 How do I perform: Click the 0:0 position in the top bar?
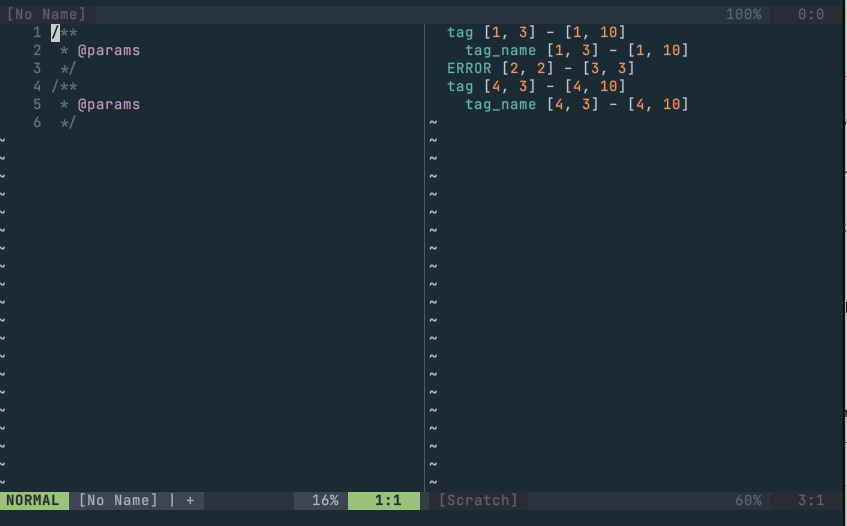click(811, 14)
